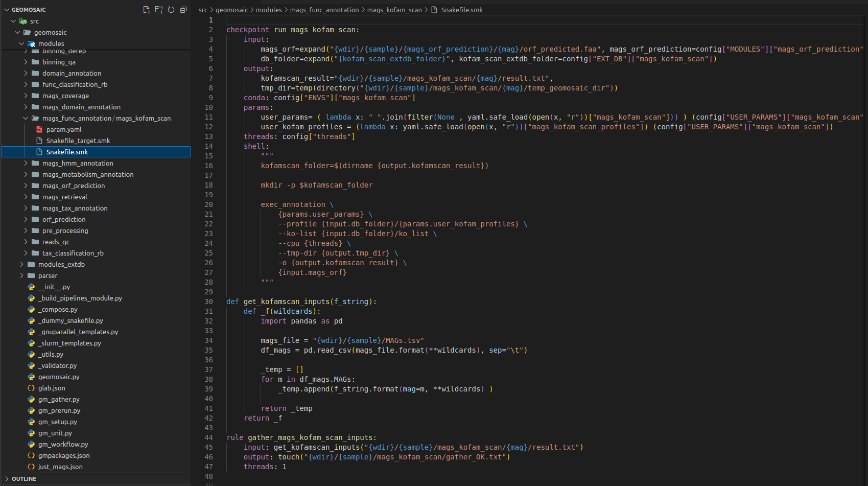
Task: Click the geomosaic breadcrumb segment
Action: click(231, 10)
